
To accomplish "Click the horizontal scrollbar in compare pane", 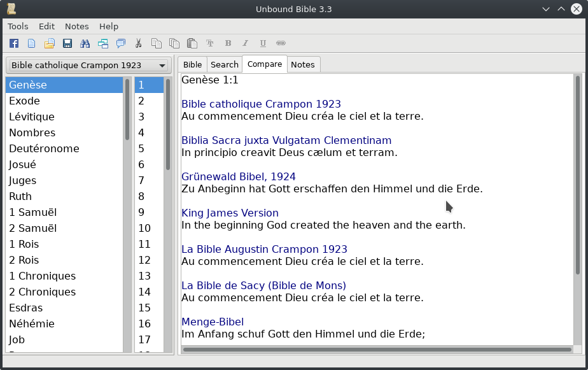I will (x=377, y=349).
